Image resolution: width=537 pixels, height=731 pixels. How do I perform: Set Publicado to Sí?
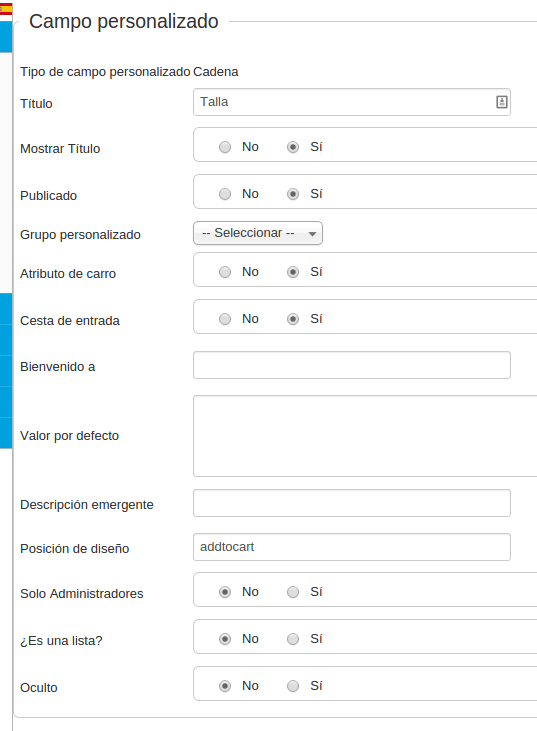pyautogui.click(x=293, y=194)
